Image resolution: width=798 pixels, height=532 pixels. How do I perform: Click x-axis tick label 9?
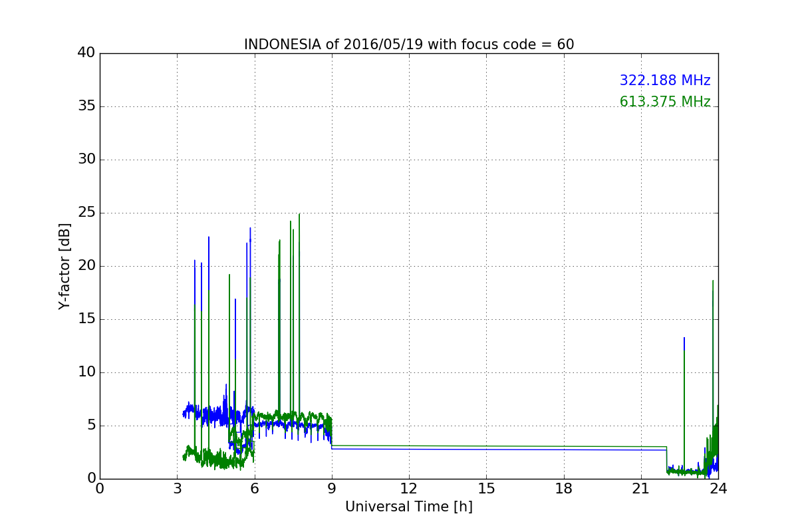tap(332, 488)
